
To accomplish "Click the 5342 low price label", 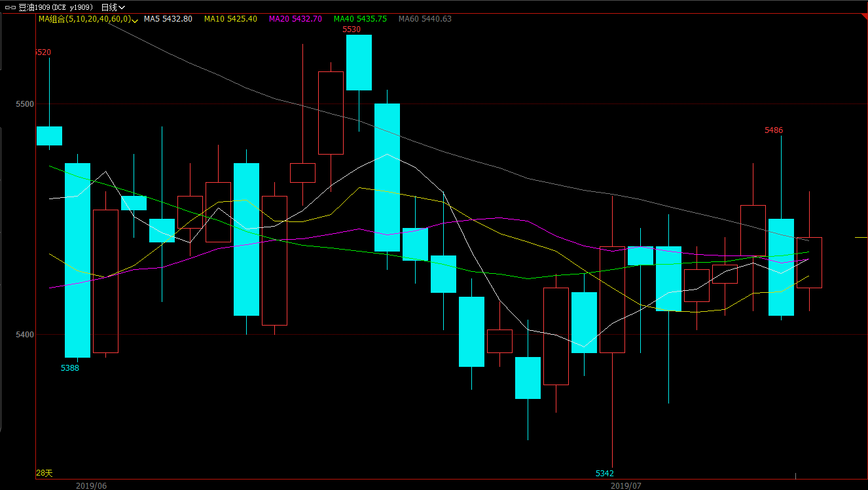I will (605, 473).
